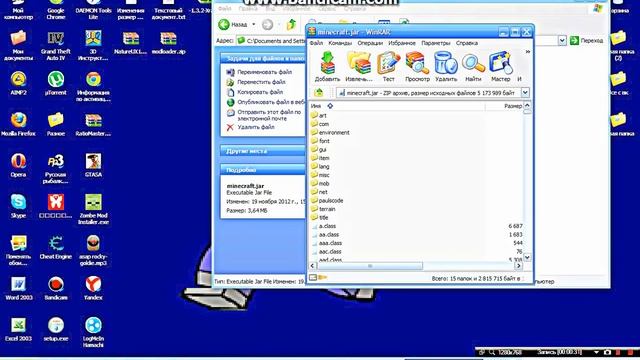Screen dimensions: 640x360
Task: Click the horizontal scrollbar right arrow in WinRAR
Action: tap(518, 266)
